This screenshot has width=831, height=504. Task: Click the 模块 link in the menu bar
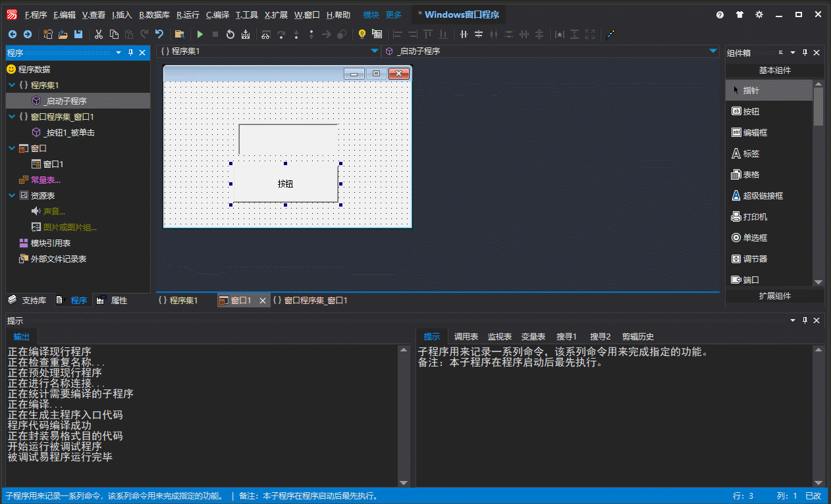click(x=371, y=14)
